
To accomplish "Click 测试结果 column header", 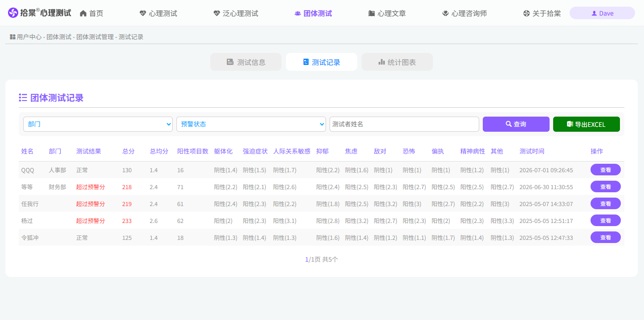I will coord(89,151).
